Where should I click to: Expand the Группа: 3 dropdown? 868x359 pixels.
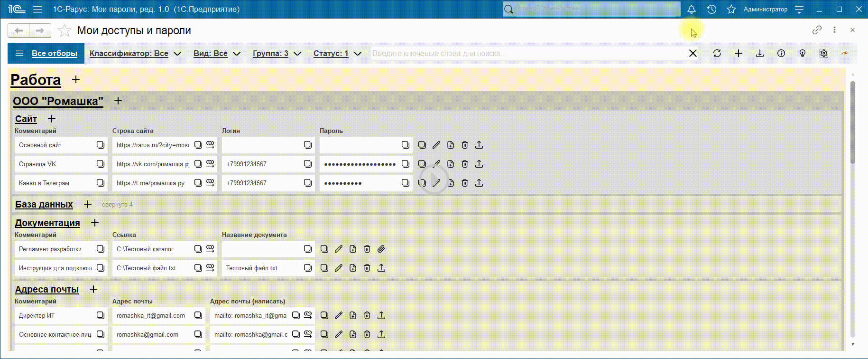297,54
